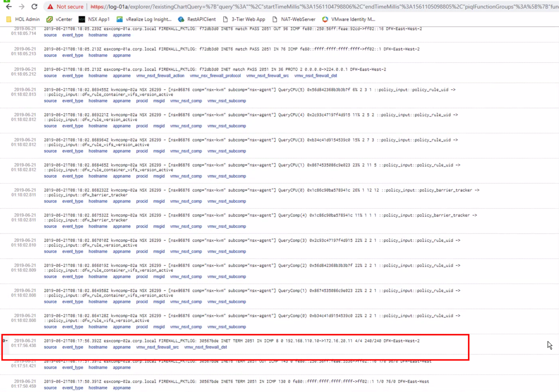Open the RestAPIClient bookmark
The width and height of the screenshot is (559, 392).
(x=197, y=19)
